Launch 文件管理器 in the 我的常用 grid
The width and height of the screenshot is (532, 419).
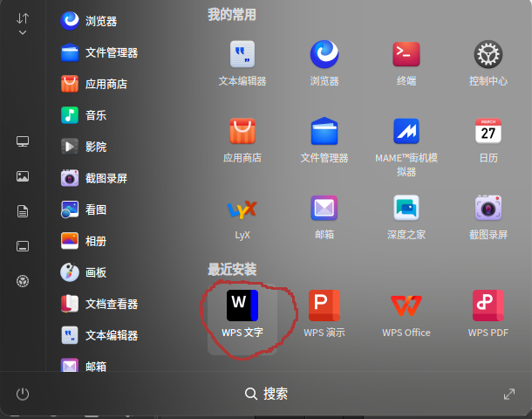(324, 141)
